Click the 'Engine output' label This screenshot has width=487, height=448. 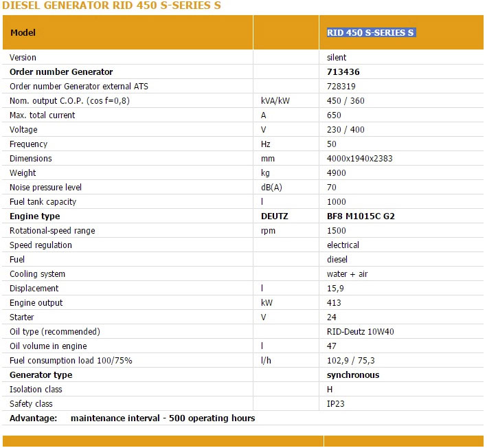point(36,303)
